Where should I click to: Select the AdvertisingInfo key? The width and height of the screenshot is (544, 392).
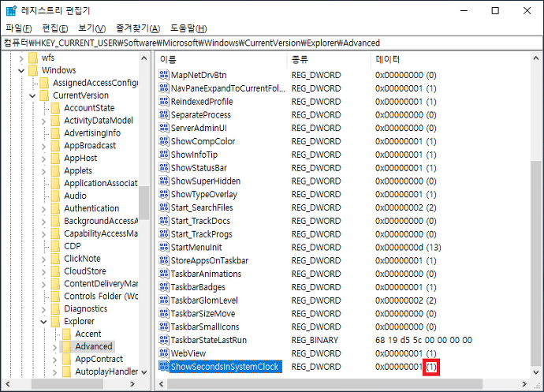point(92,133)
